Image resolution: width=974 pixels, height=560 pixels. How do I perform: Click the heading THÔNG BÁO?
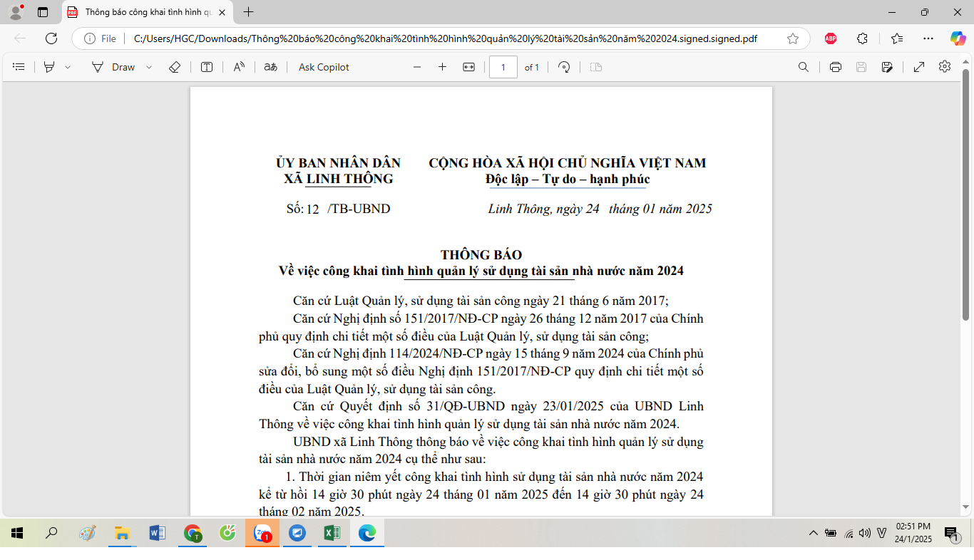click(481, 255)
